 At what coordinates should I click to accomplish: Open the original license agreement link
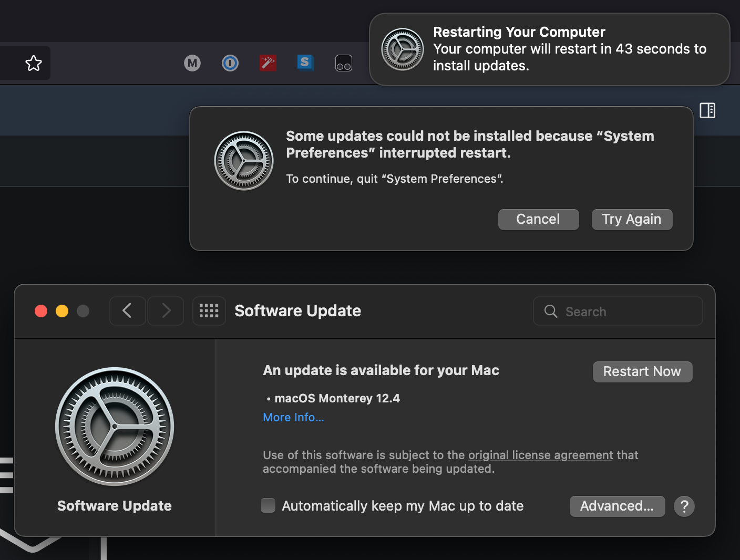pyautogui.click(x=540, y=455)
